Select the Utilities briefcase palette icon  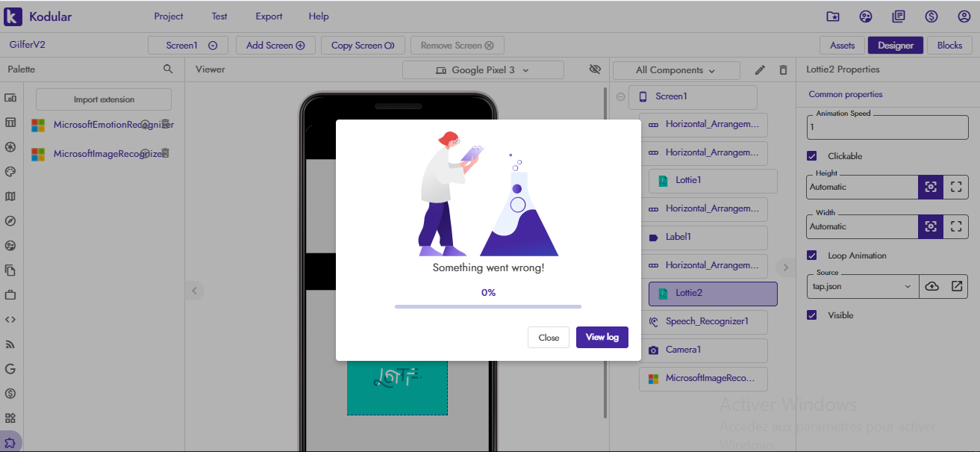(10, 295)
